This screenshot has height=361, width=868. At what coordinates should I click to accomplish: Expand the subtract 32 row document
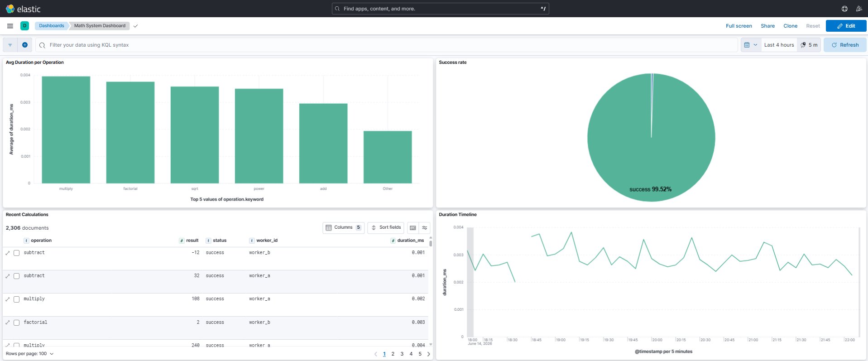pos(8,276)
